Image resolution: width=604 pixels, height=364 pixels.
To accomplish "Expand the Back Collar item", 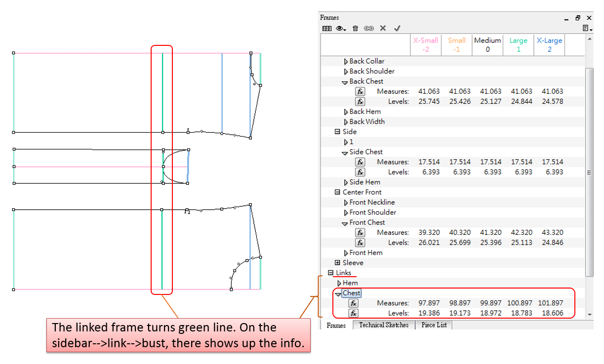I will pyautogui.click(x=346, y=62).
